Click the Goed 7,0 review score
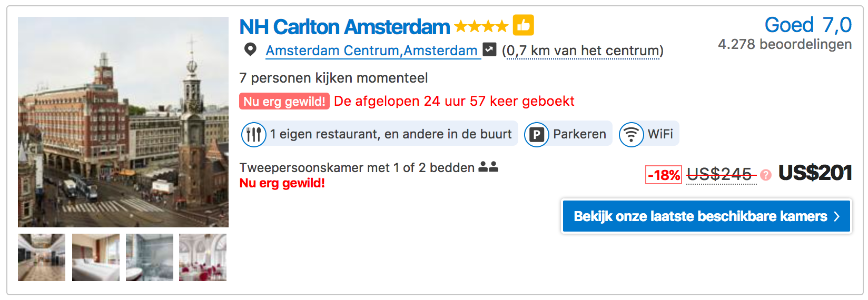This screenshot has width=868, height=300. tap(807, 25)
